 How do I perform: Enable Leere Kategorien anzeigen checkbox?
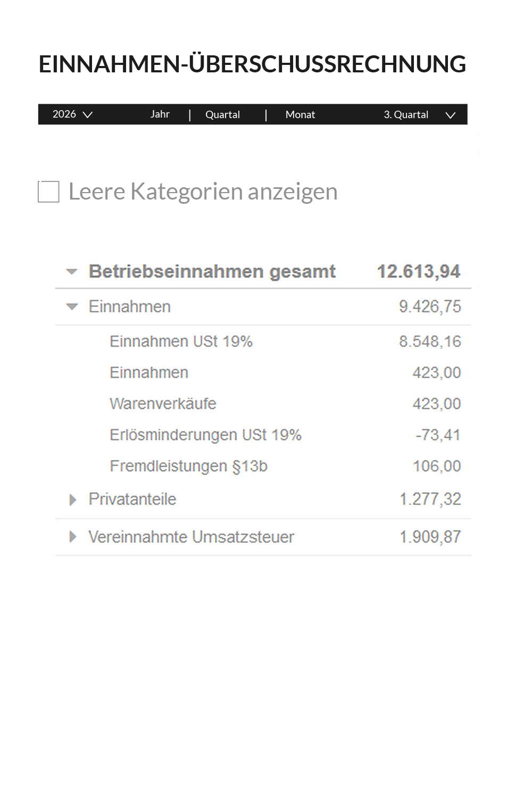pyautogui.click(x=48, y=192)
